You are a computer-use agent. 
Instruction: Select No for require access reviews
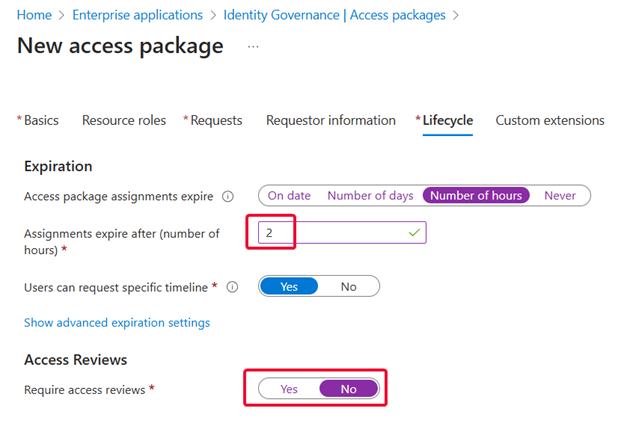349,389
